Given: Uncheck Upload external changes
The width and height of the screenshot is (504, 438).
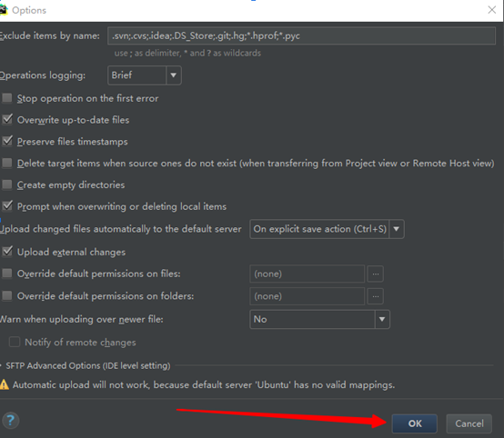Looking at the screenshot, I should point(7,252).
